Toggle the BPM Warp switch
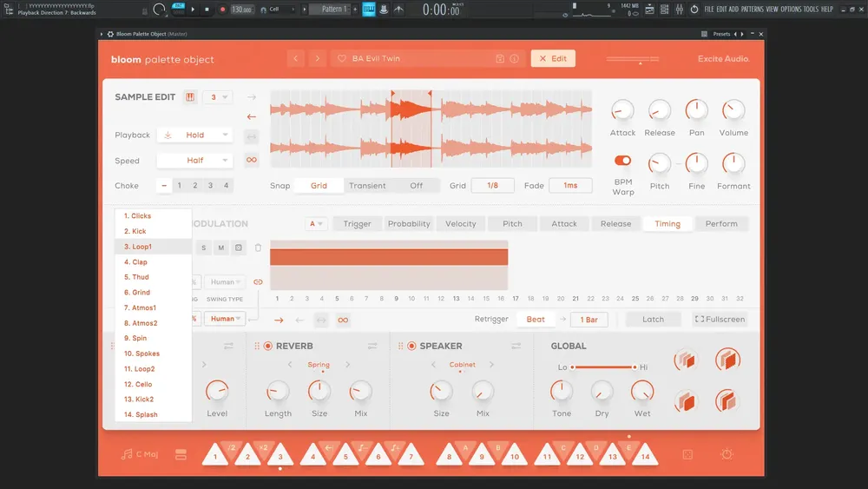This screenshot has width=868, height=489. (622, 161)
